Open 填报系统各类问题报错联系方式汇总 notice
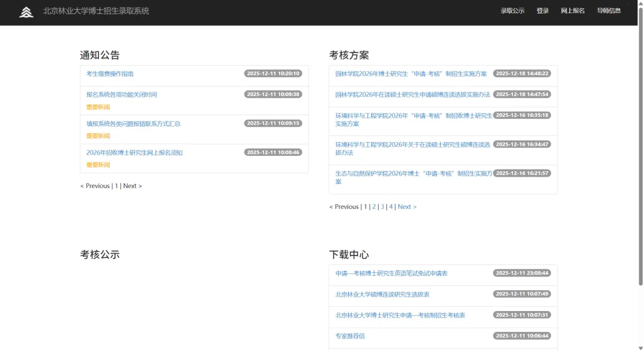The width and height of the screenshot is (644, 351). pos(134,124)
